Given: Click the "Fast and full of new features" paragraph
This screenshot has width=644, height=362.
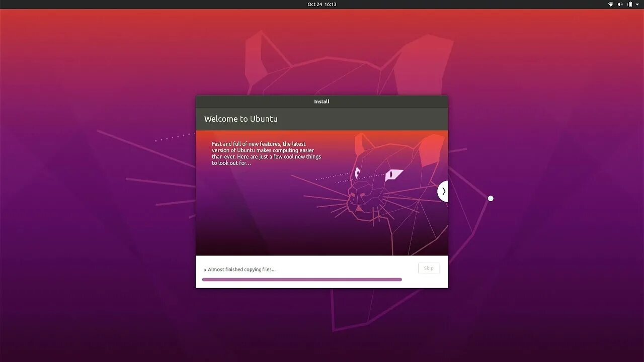Looking at the screenshot, I should [x=266, y=153].
